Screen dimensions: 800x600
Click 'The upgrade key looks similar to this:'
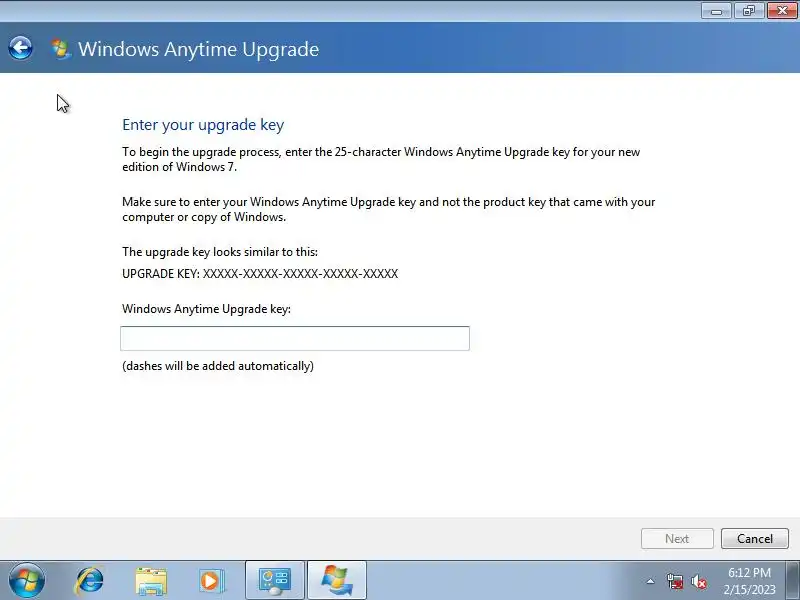220,252
